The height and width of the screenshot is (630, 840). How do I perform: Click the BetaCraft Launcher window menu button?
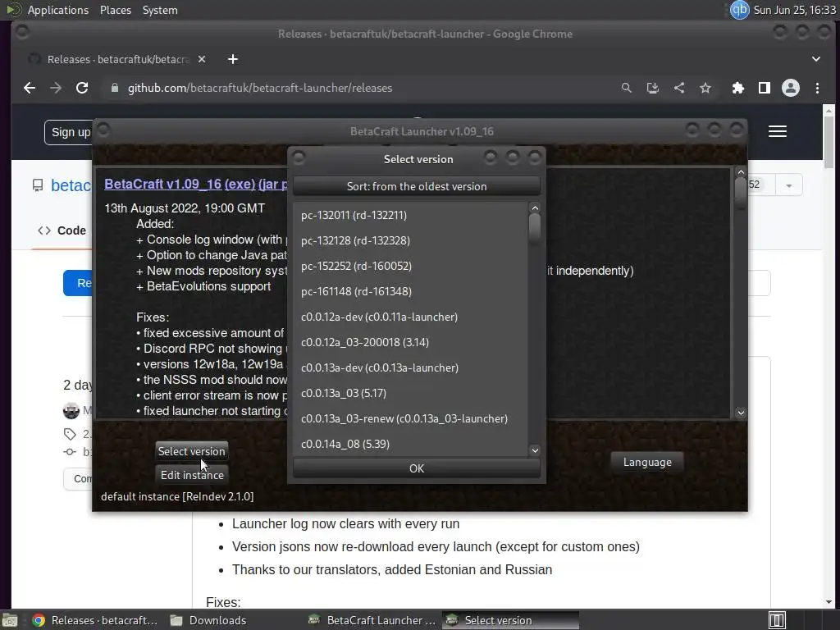(x=103, y=130)
